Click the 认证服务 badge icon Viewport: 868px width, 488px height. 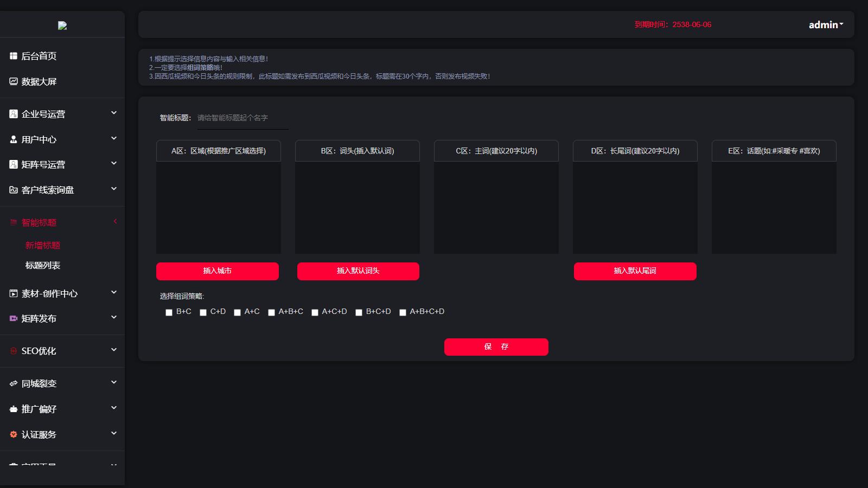14,434
